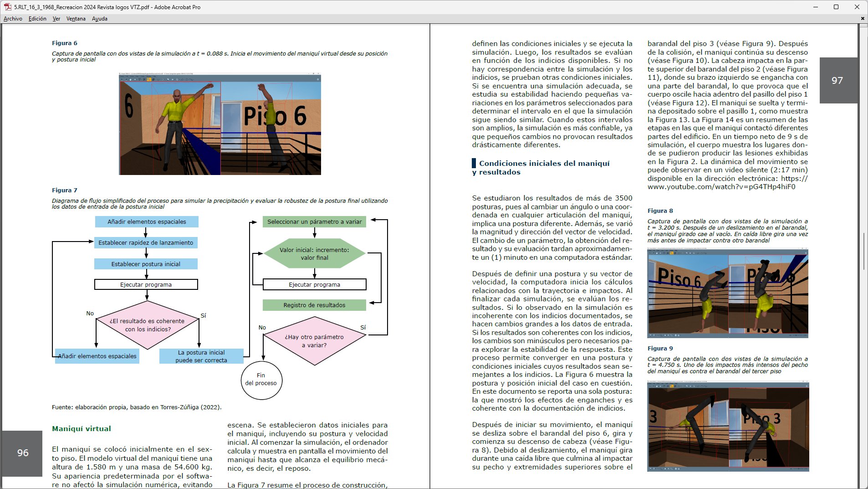Click the Adobe Acrobat icon in the title bar

(x=7, y=7)
